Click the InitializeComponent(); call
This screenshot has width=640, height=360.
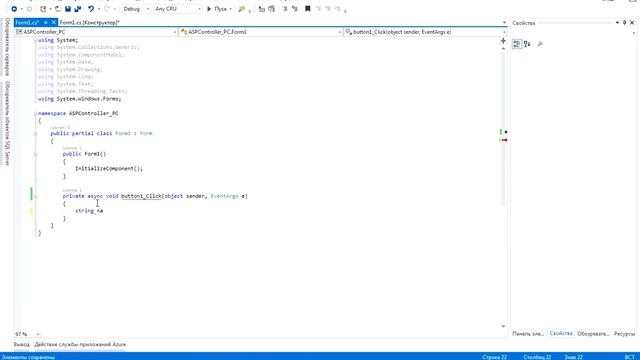coord(109,169)
